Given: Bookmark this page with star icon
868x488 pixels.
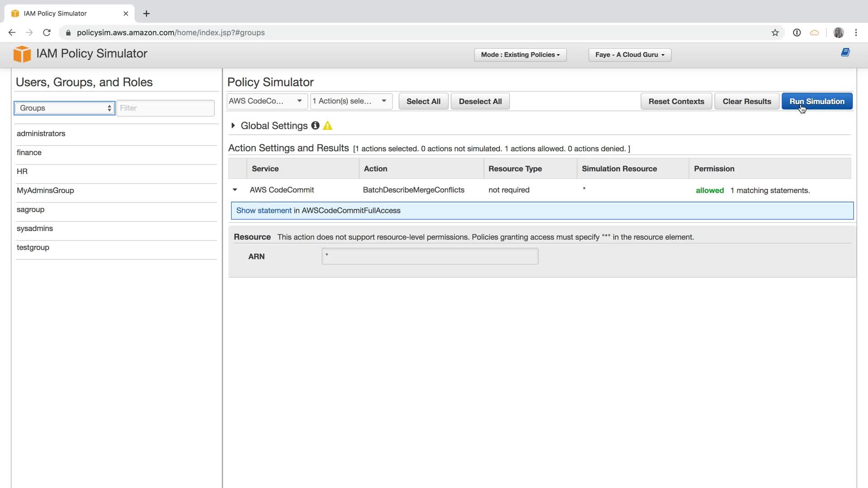Looking at the screenshot, I should (x=775, y=33).
